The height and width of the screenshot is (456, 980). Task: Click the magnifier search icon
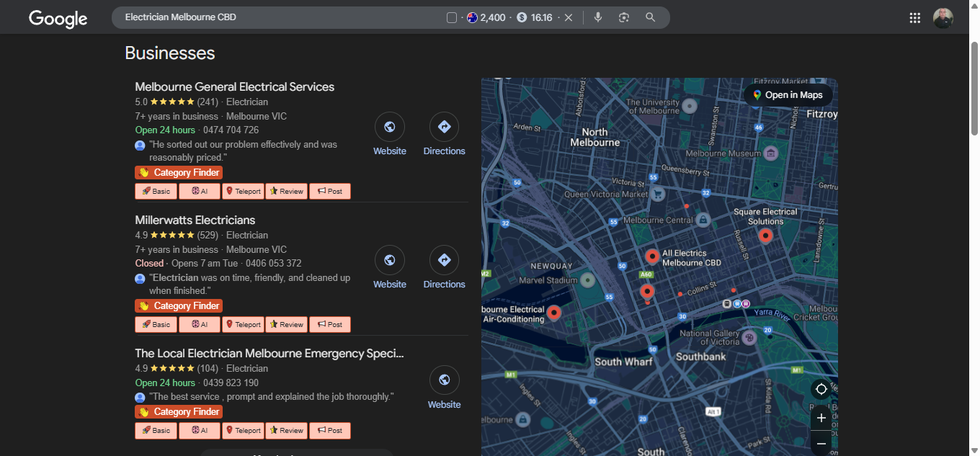(651, 17)
